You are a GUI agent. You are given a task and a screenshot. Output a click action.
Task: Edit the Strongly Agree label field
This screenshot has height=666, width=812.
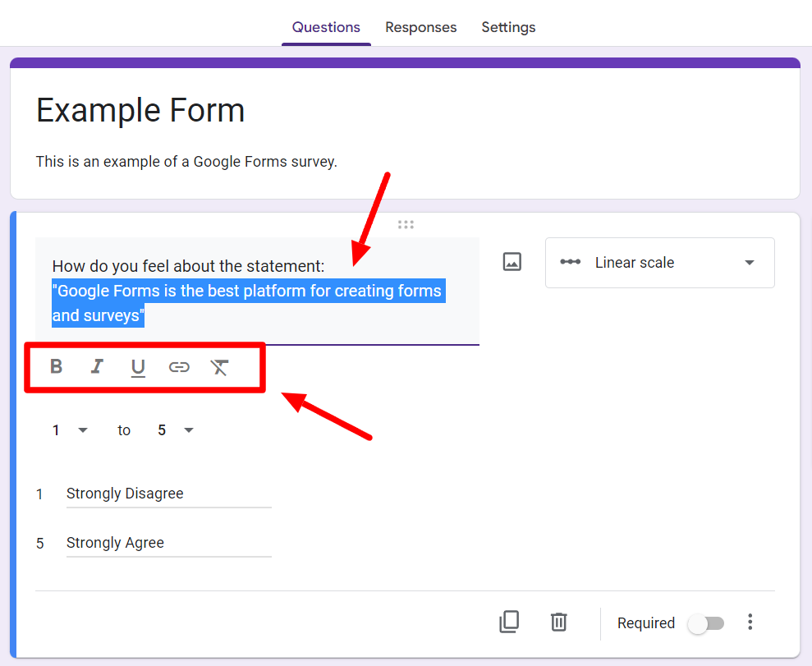tap(169, 544)
